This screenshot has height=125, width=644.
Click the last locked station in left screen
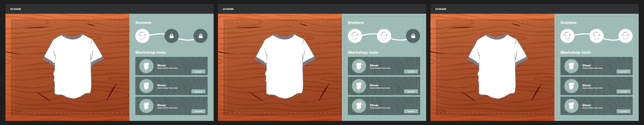coord(200,36)
